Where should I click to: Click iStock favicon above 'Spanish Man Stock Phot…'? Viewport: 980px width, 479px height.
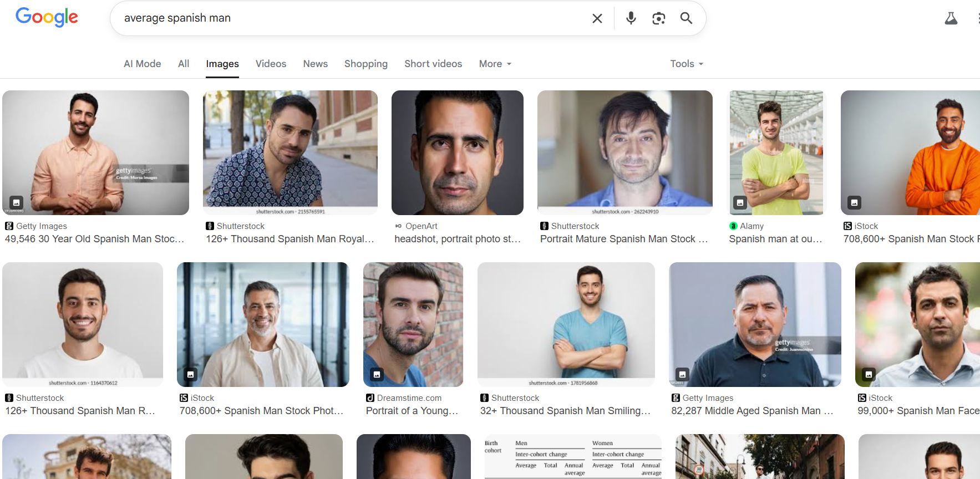pos(184,398)
